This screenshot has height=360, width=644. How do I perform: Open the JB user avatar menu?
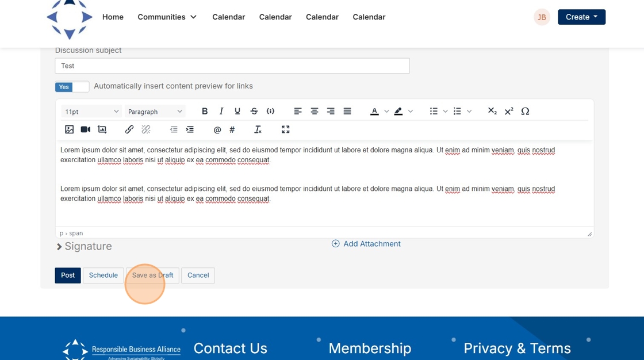542,17
